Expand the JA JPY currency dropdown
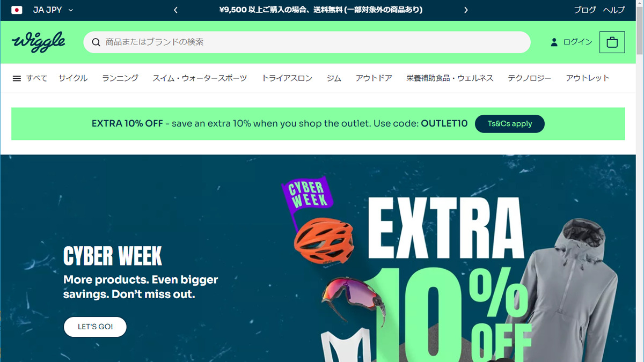Image resolution: width=644 pixels, height=362 pixels. click(x=53, y=10)
